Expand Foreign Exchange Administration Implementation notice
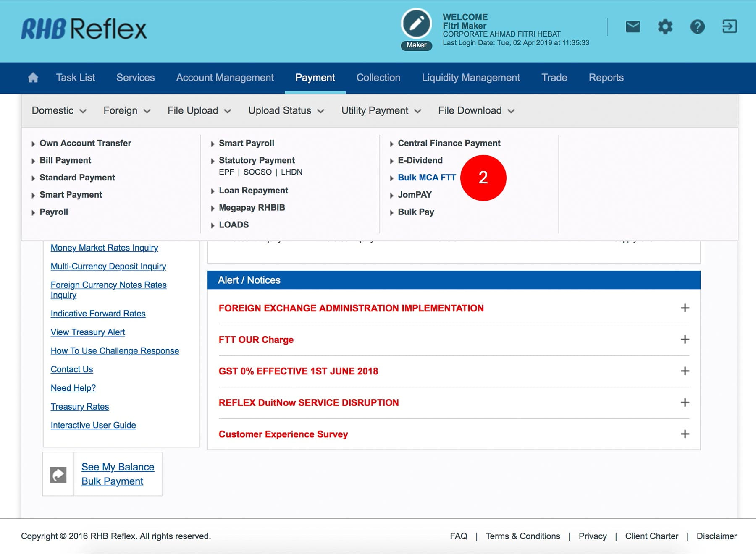 click(685, 308)
